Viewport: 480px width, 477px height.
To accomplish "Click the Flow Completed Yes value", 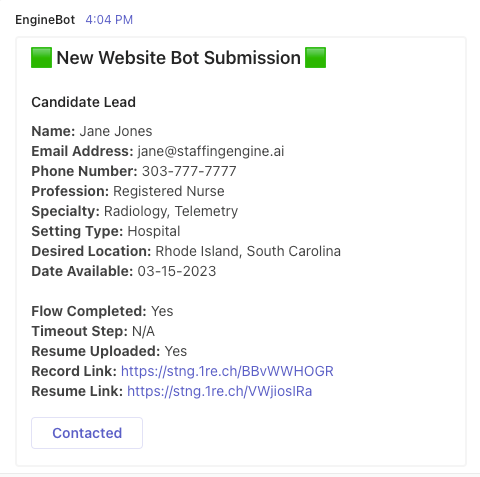I will click(x=162, y=311).
